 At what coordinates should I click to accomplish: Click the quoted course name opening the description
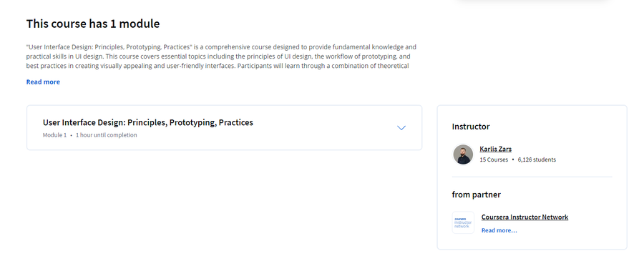pos(109,47)
